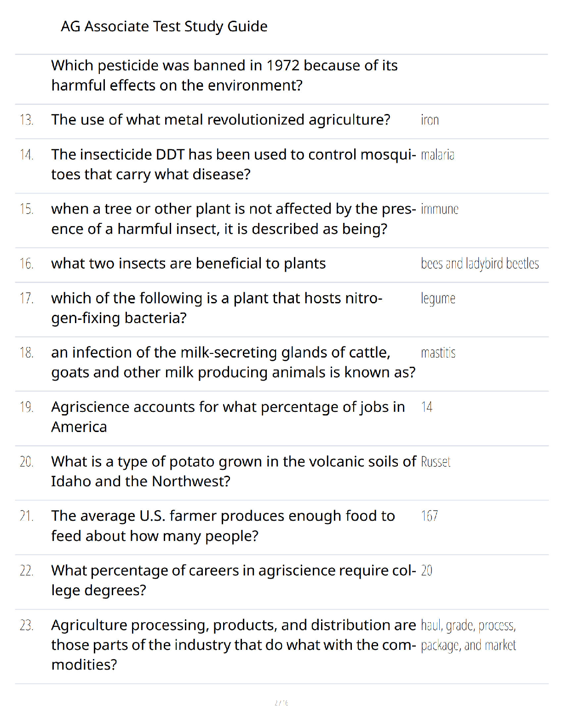Select question 22 about college degrees
This screenshot has width=563, height=728.
point(234,580)
